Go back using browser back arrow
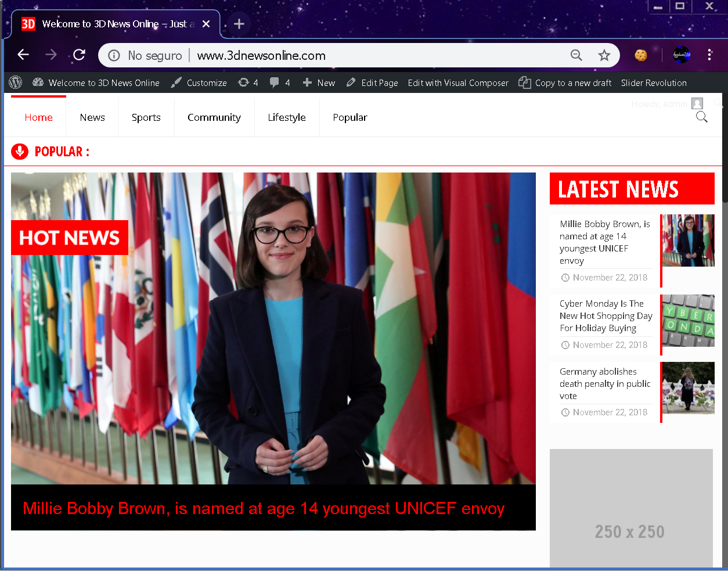The width and height of the screenshot is (728, 571). [23, 55]
